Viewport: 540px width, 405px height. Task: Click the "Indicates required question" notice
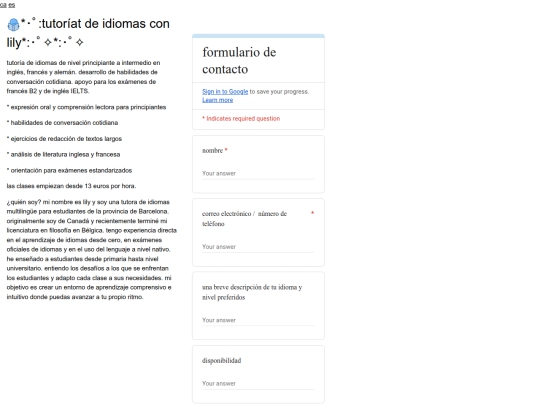241,118
